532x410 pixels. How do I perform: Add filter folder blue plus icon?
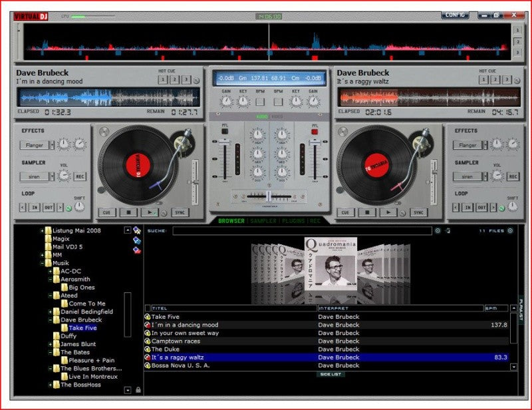tap(137, 240)
